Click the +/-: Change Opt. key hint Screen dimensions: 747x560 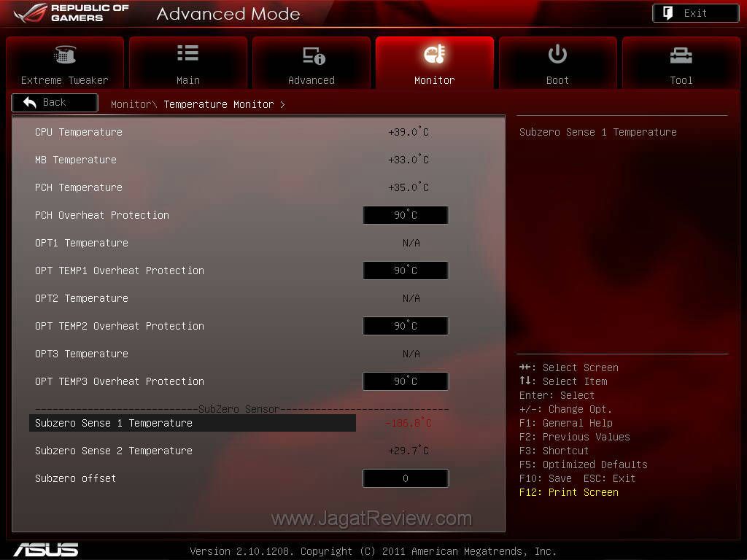pyautogui.click(x=565, y=409)
